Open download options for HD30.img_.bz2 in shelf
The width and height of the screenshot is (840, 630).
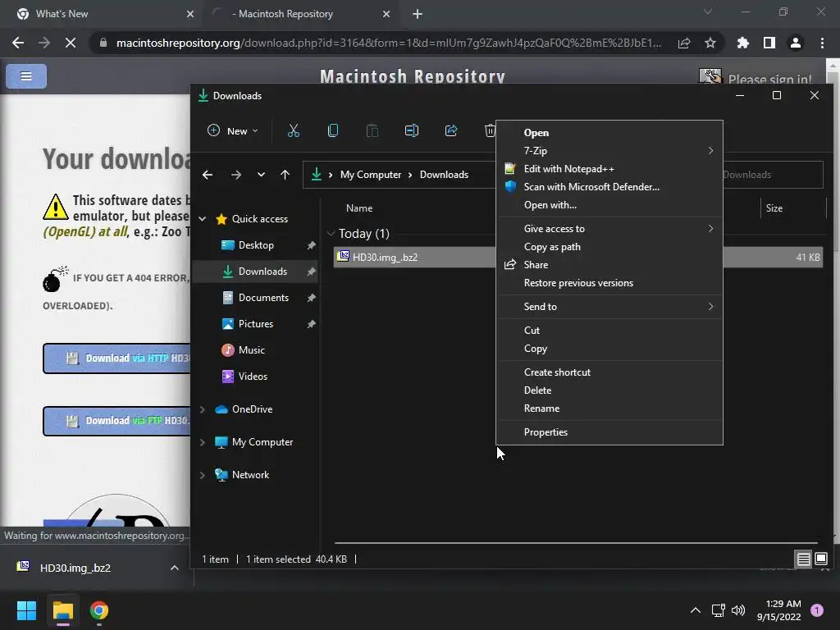click(175, 568)
